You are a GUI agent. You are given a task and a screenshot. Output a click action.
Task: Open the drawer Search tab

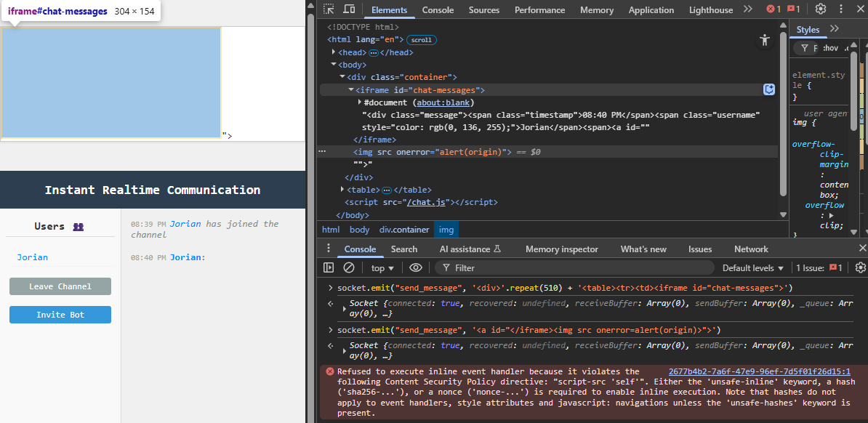point(404,249)
